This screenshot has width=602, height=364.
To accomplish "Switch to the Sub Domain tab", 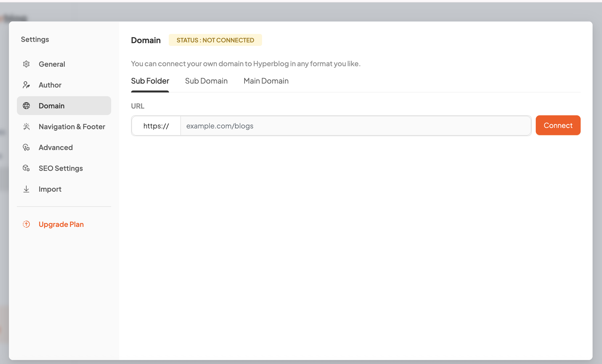I will 206,81.
